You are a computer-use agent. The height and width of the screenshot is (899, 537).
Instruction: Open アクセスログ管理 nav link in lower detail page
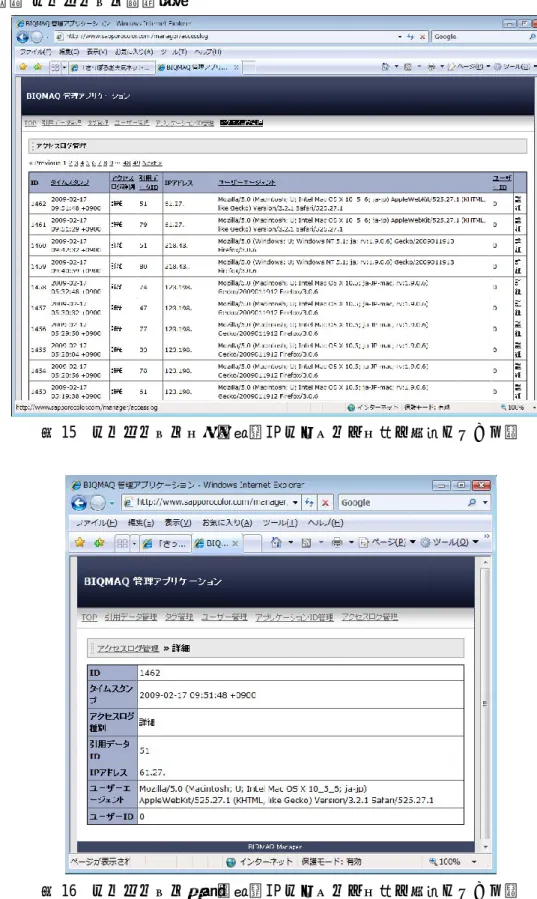(370, 617)
